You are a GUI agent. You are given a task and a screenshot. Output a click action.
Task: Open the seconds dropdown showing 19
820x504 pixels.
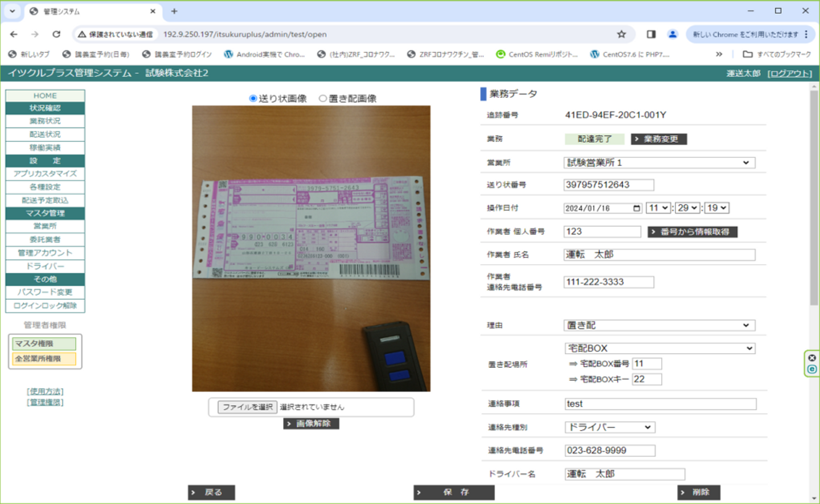(x=717, y=208)
